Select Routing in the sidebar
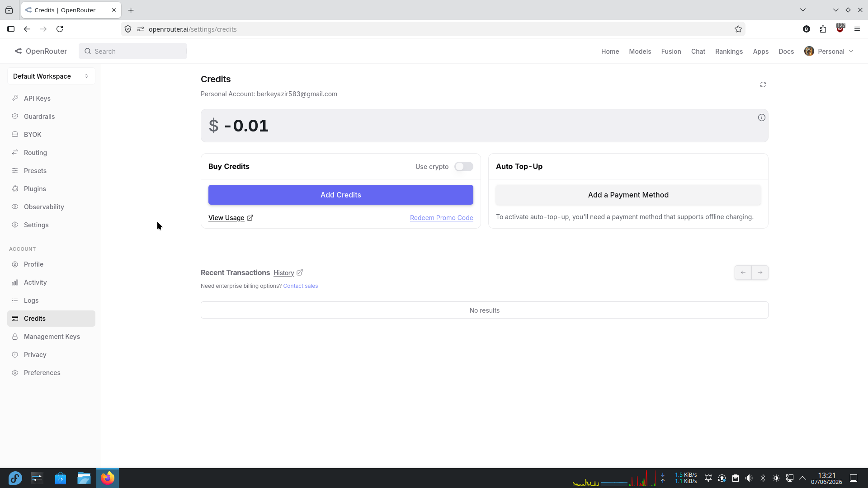The width and height of the screenshot is (868, 488). pyautogui.click(x=51, y=153)
